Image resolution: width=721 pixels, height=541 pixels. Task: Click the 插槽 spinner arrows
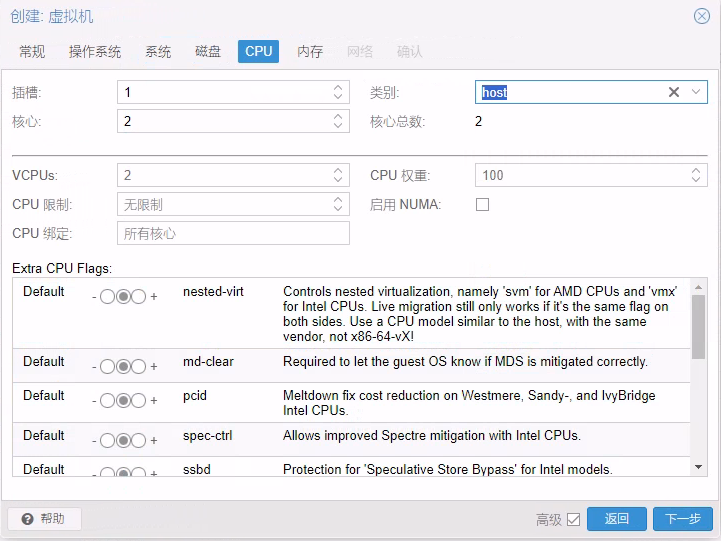(x=338, y=92)
